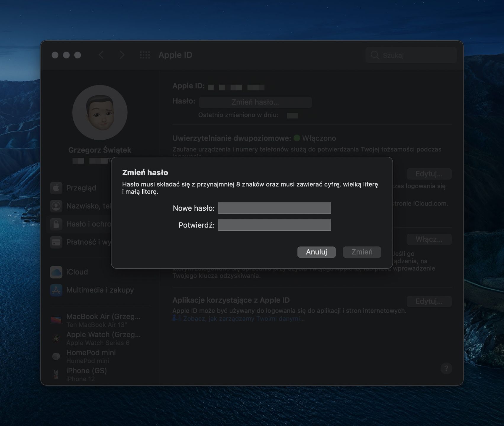Screen dimensions: 504x426
Task: Confirm with the Zmień button
Action: click(x=362, y=252)
